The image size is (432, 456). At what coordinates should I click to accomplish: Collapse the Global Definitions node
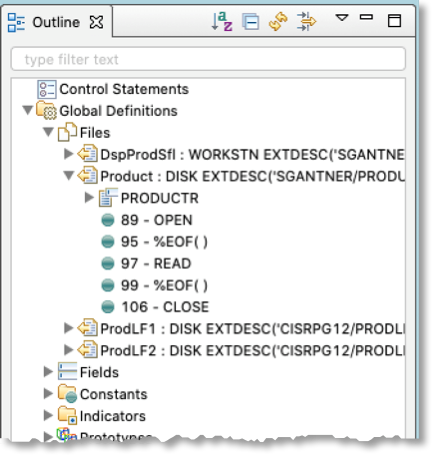[x=28, y=110]
